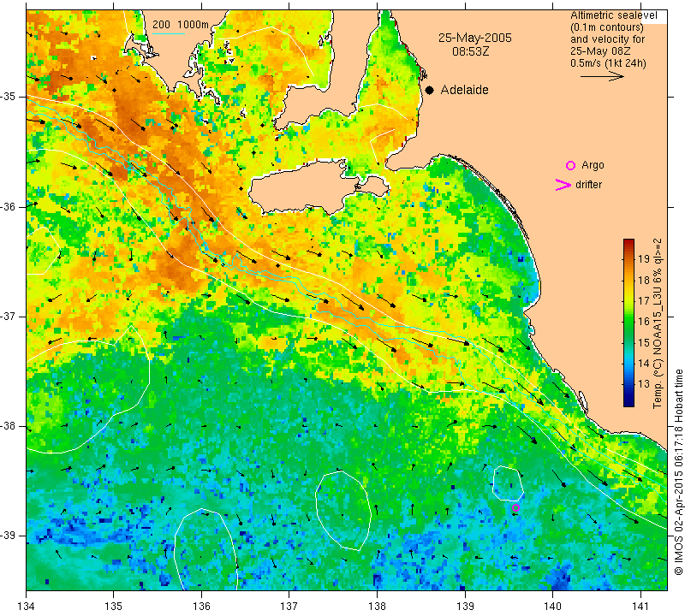Viewport: 685px width, 616px height.
Task: Click the -36 latitude axis label
Action: click(8, 206)
